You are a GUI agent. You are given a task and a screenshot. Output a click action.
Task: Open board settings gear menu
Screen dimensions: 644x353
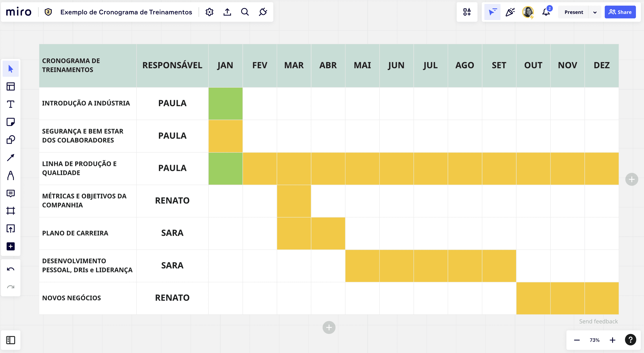pyautogui.click(x=209, y=12)
